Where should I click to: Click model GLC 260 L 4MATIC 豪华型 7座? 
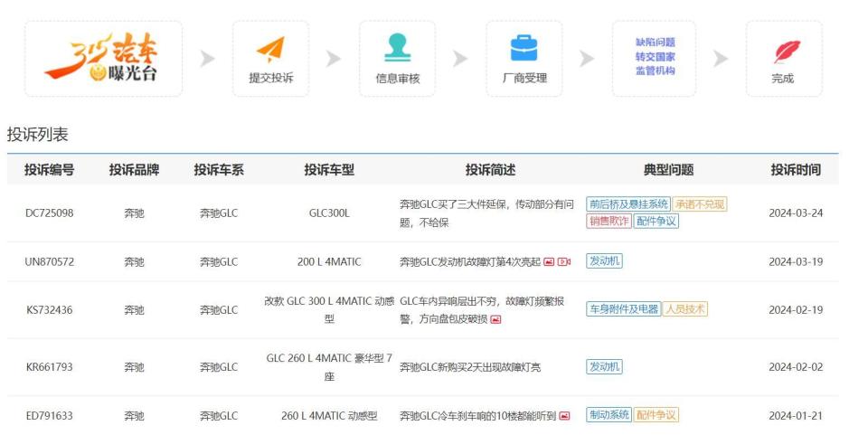click(329, 367)
